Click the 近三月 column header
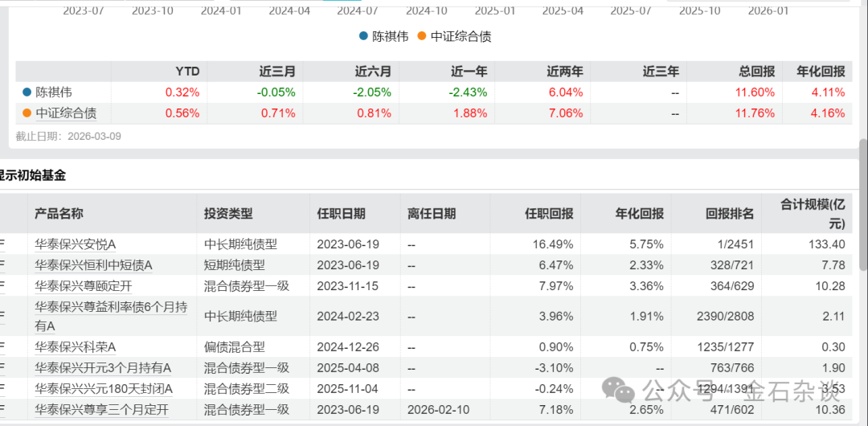The width and height of the screenshot is (868, 426). coord(277,72)
